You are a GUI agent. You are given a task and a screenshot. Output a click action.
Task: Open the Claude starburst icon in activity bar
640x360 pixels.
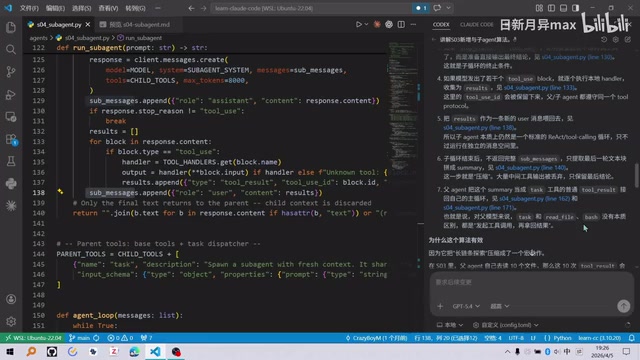click(x=11, y=205)
